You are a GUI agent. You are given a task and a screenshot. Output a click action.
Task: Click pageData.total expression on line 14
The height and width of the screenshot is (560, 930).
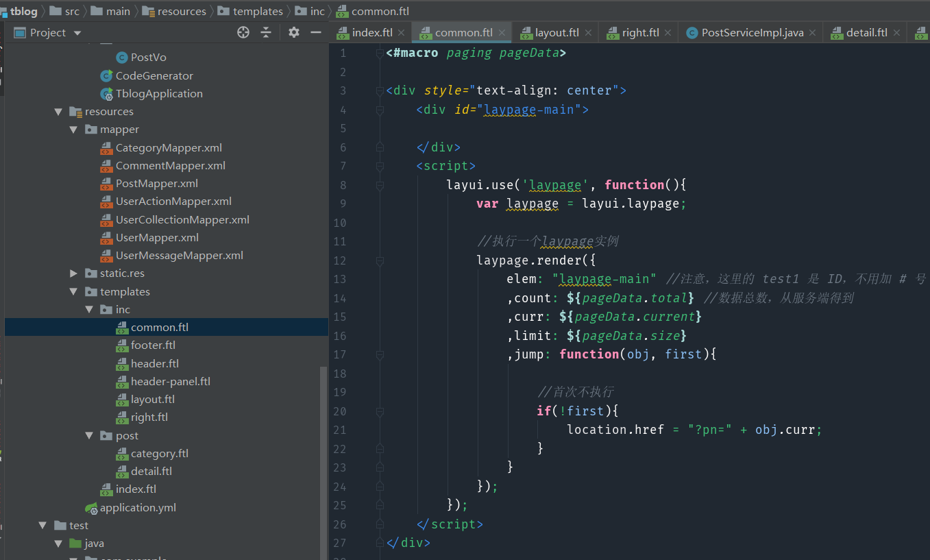[631, 298]
